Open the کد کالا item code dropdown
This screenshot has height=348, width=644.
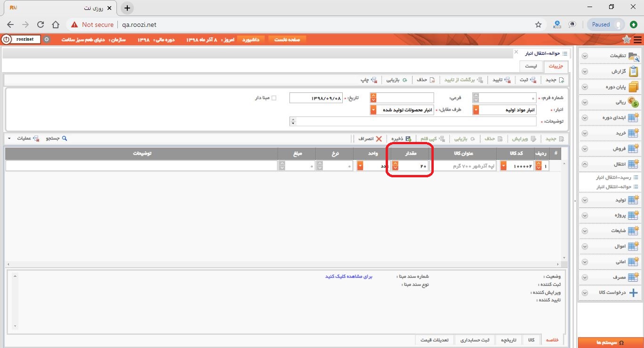[504, 166]
